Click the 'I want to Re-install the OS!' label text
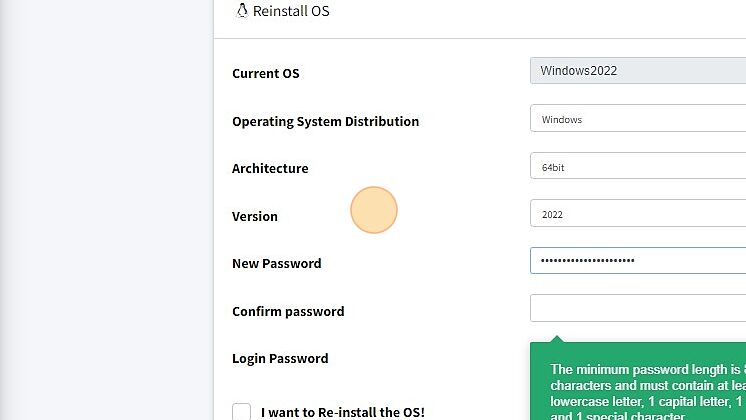The width and height of the screenshot is (746, 420). point(343,412)
